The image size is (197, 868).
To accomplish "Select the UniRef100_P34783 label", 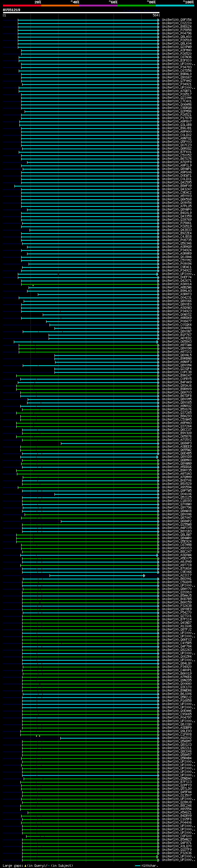I will click(x=177, y=67).
